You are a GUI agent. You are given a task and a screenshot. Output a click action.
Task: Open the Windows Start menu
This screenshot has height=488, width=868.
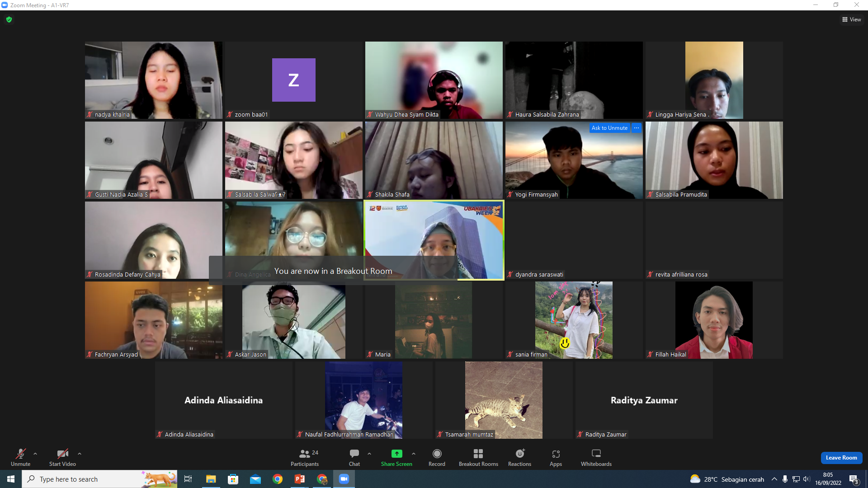click(x=11, y=479)
